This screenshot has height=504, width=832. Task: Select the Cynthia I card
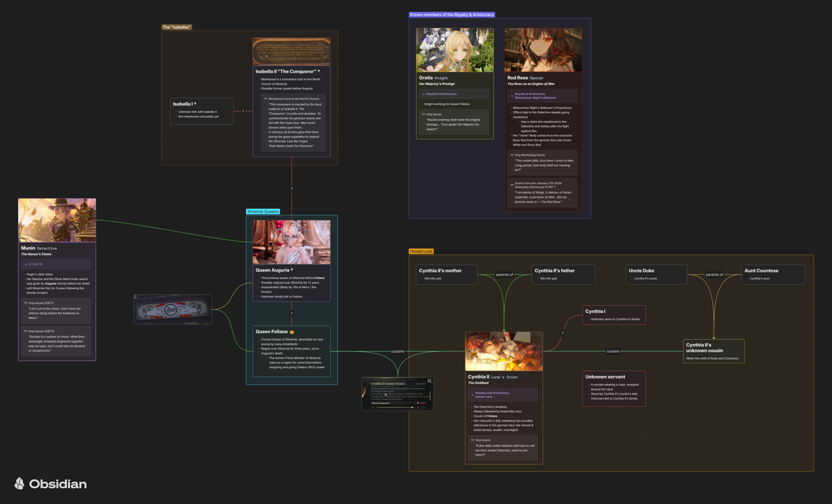coord(614,315)
